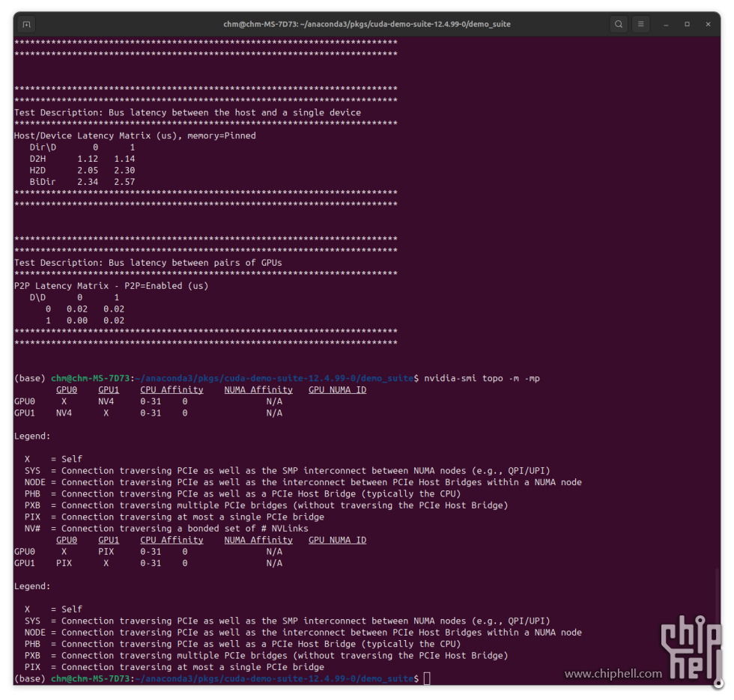Click the terminal window title text
The width and height of the screenshot is (734, 700).
click(367, 24)
